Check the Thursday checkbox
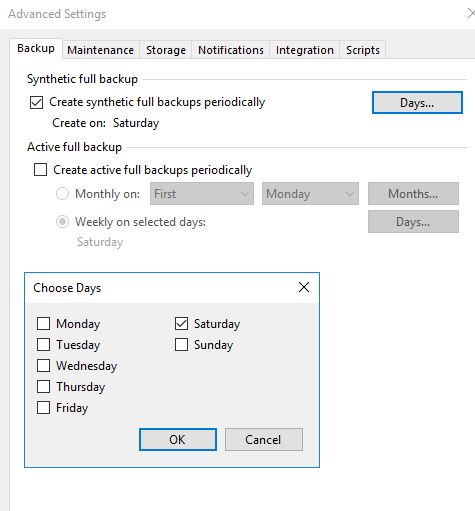This screenshot has height=511, width=475. click(x=43, y=387)
